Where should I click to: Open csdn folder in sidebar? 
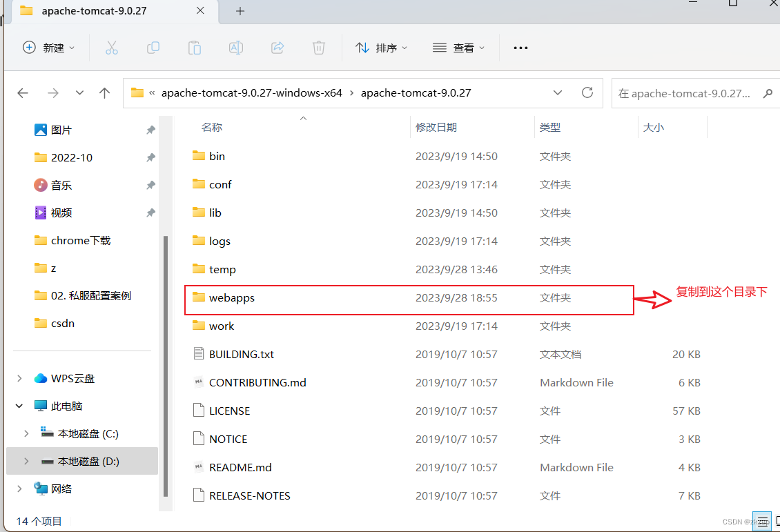click(x=55, y=323)
